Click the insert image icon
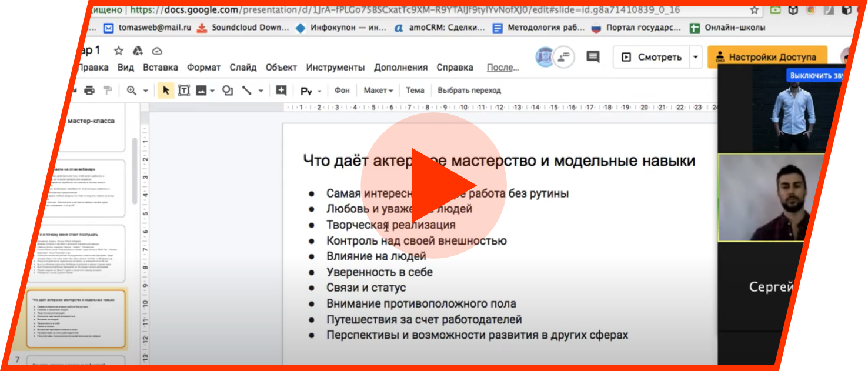 point(201,91)
